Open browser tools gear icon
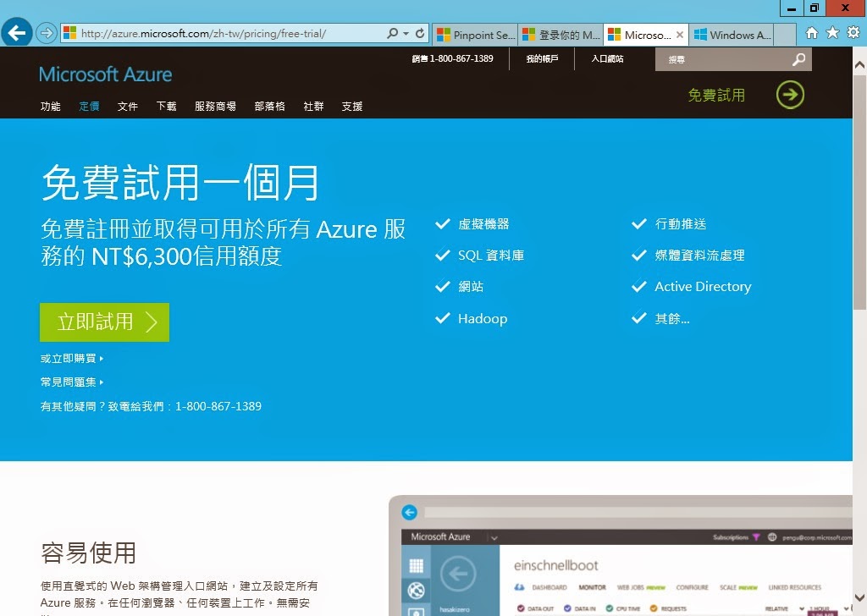Screen dimensions: 867x616 click(853, 33)
